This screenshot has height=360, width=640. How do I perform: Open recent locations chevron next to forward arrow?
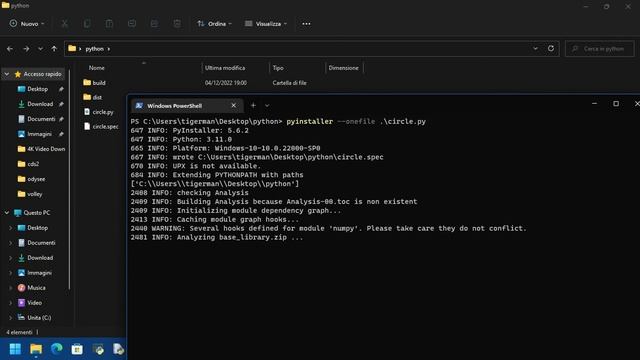(40, 49)
